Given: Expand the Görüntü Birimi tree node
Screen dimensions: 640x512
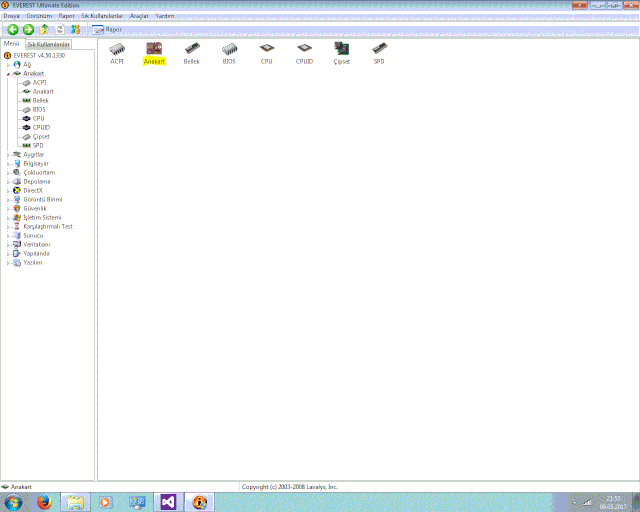Looking at the screenshot, I should (x=8, y=200).
